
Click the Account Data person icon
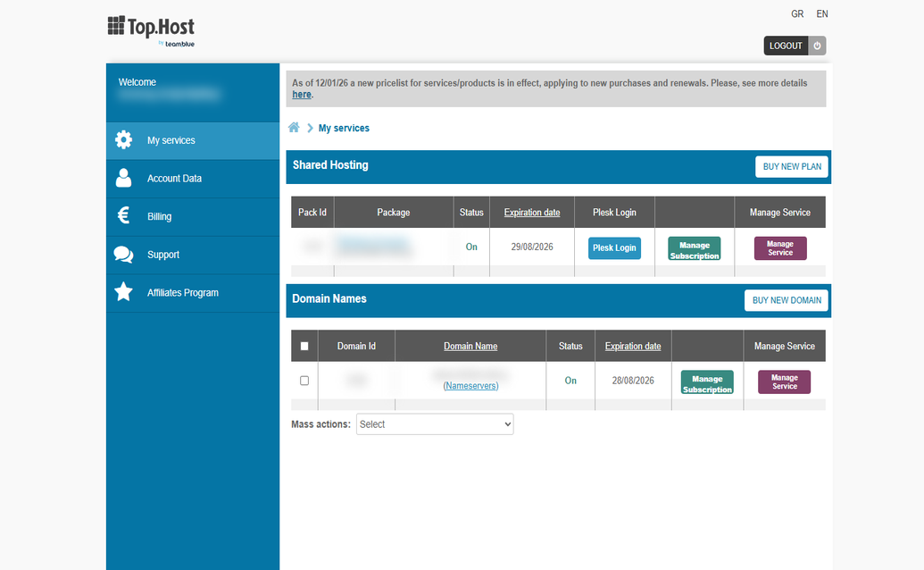pos(124,178)
